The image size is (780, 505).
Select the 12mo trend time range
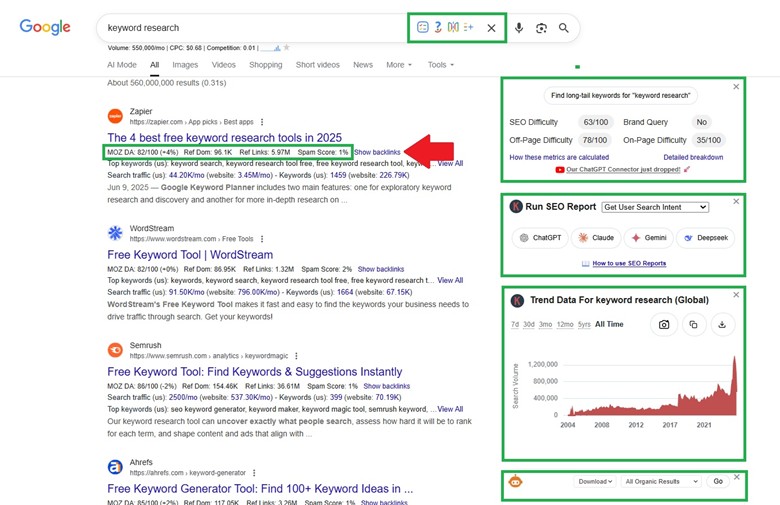pyautogui.click(x=564, y=325)
